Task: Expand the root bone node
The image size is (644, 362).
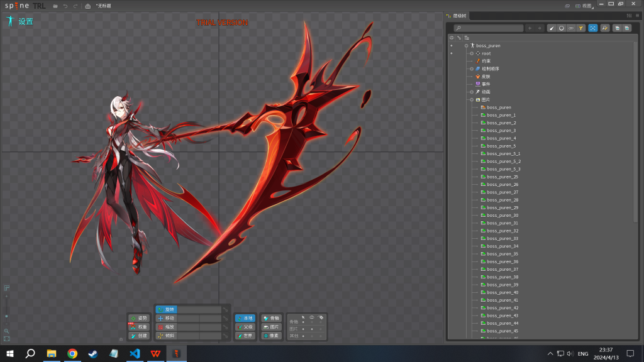Action: [x=472, y=53]
